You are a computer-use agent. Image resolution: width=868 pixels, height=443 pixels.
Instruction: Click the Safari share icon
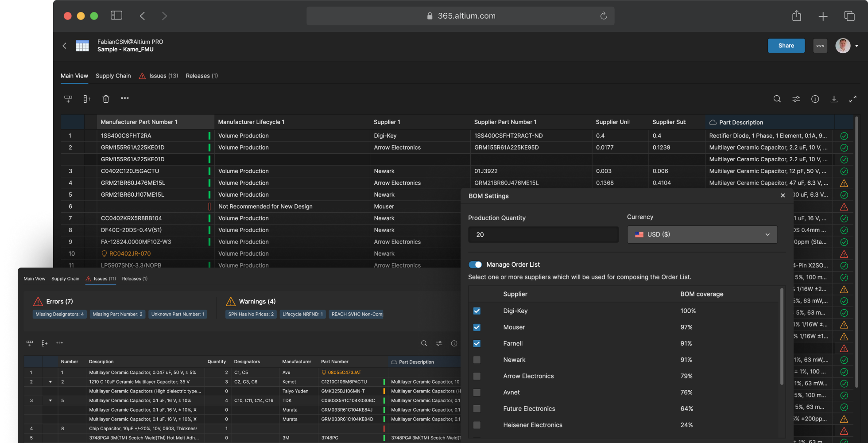(x=796, y=16)
